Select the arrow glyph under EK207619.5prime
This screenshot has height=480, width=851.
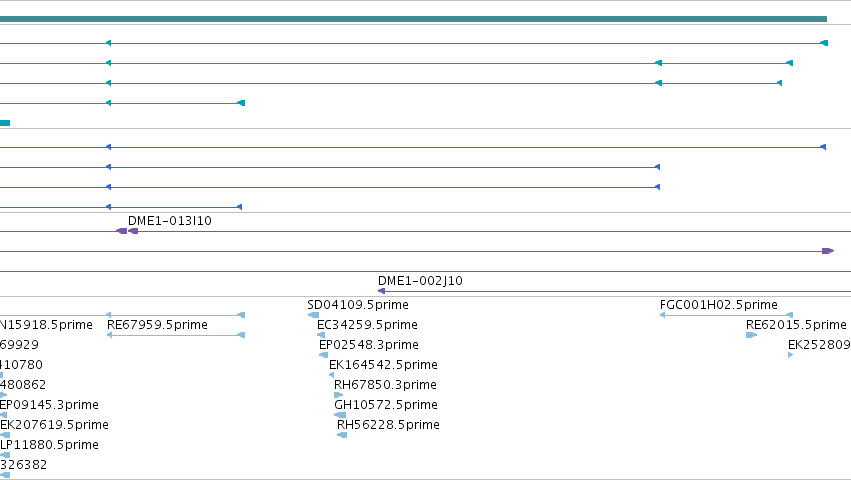[5, 435]
